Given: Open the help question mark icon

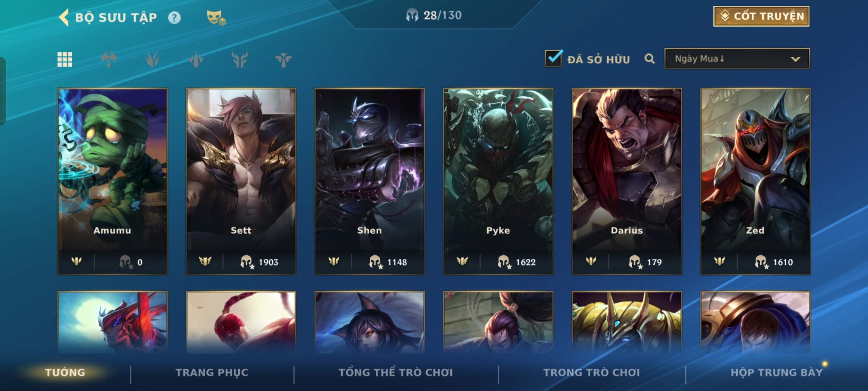Looking at the screenshot, I should pyautogui.click(x=174, y=18).
